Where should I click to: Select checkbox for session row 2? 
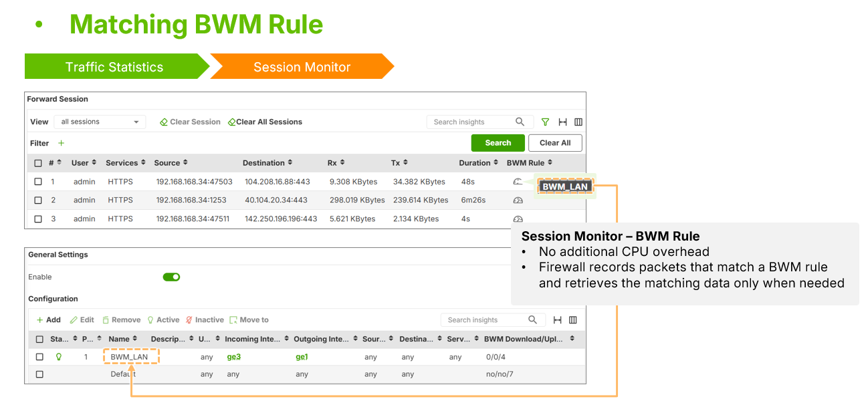38,200
